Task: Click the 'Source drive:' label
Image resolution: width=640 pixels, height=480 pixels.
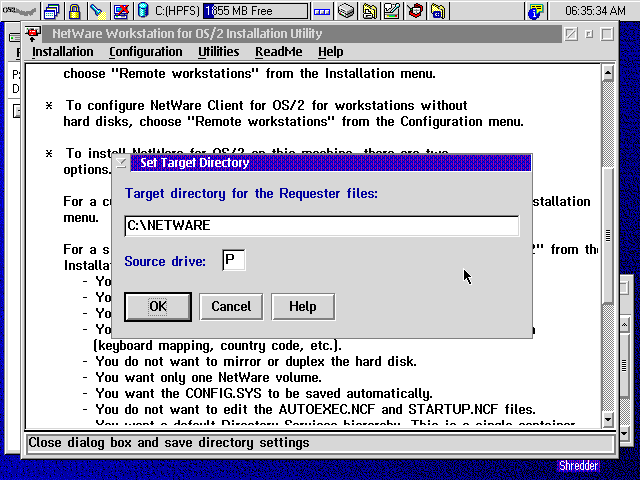Action: pyautogui.click(x=165, y=261)
